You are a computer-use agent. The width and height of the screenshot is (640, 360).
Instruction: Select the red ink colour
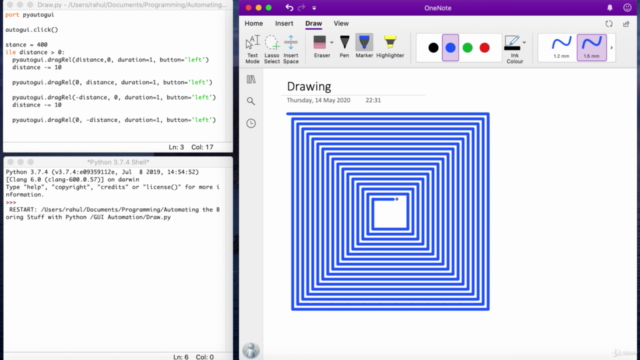pos(484,48)
